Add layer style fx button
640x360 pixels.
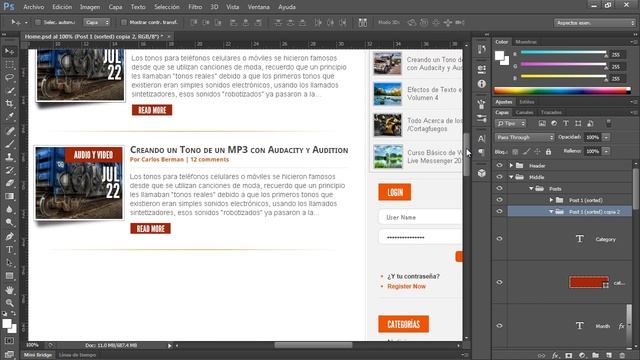pos(555,356)
